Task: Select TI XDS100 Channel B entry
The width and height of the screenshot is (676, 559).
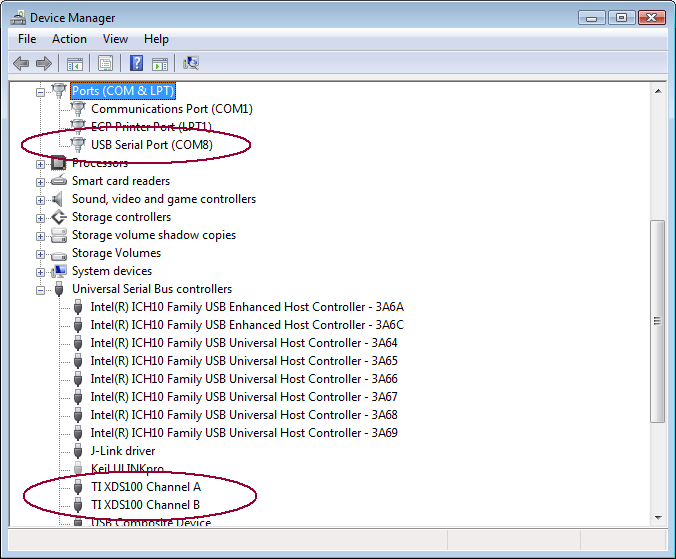Action: pyautogui.click(x=145, y=505)
